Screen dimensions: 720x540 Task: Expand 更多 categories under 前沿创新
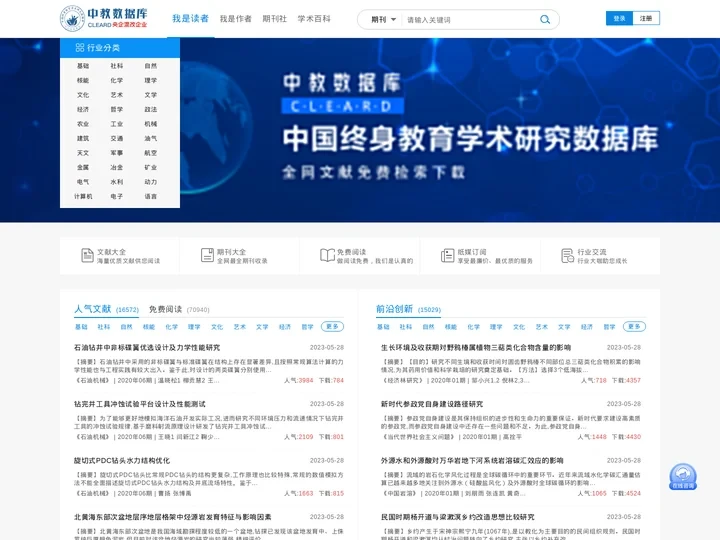pos(634,326)
